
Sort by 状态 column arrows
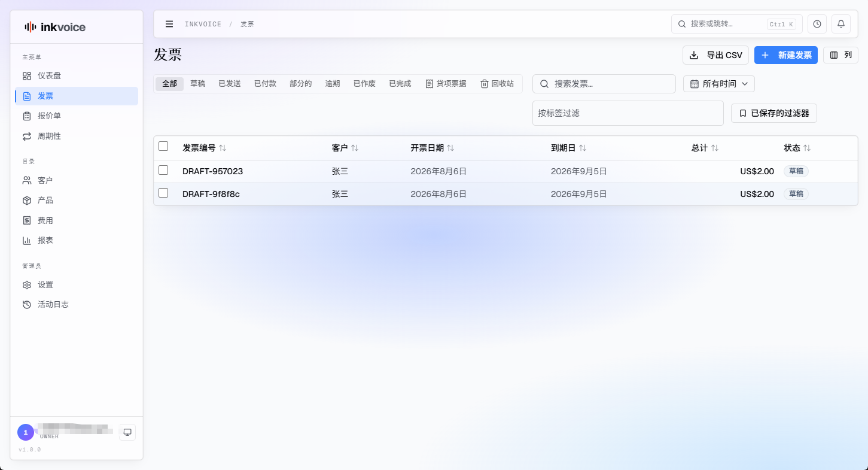[807, 148]
